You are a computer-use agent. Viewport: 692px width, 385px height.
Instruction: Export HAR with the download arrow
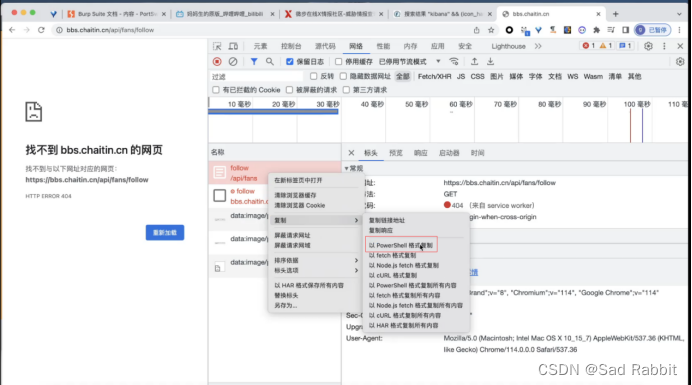490,62
